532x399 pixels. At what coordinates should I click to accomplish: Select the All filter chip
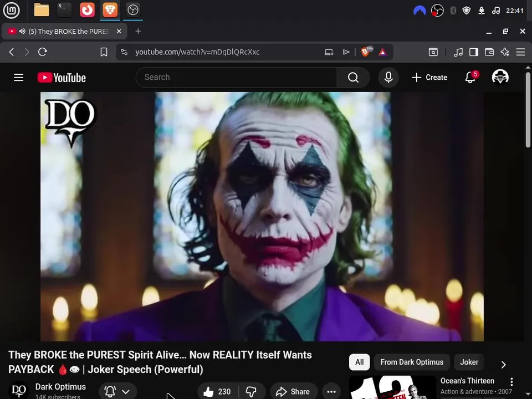click(359, 362)
